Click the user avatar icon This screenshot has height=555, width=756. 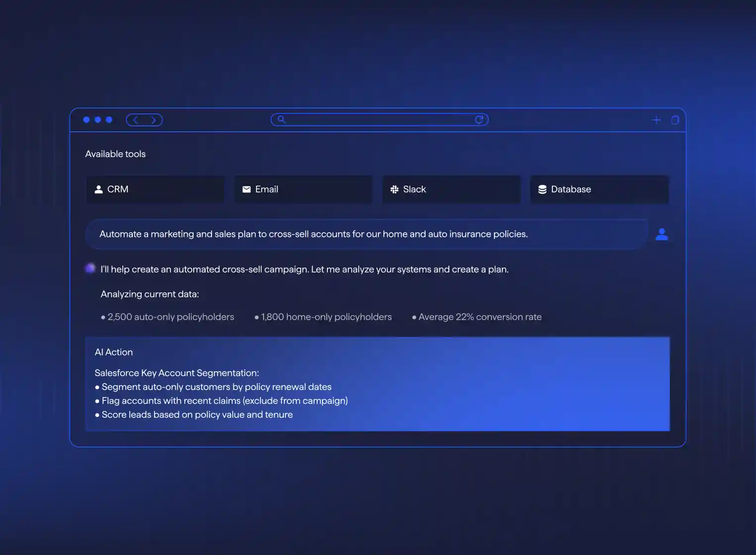(x=662, y=234)
